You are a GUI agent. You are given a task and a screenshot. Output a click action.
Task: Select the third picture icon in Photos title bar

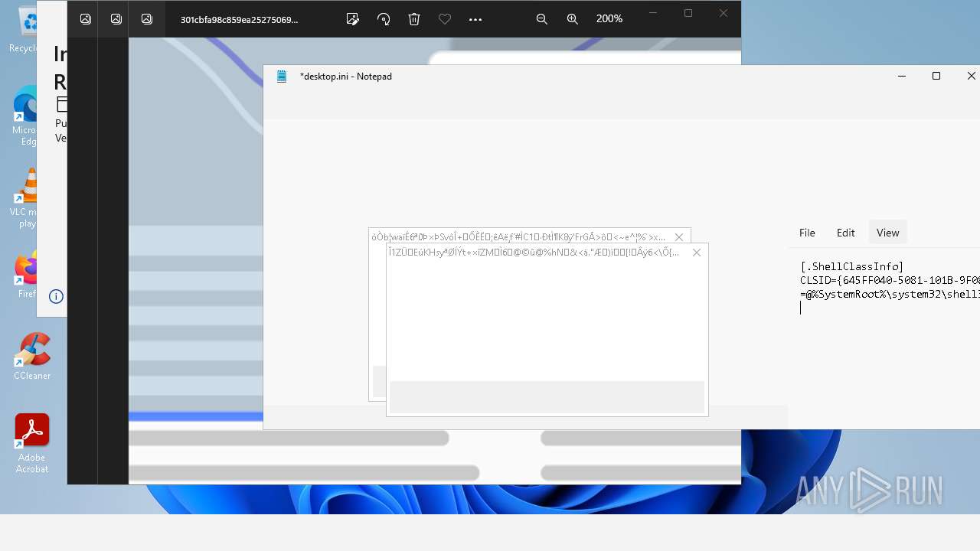coord(147,19)
